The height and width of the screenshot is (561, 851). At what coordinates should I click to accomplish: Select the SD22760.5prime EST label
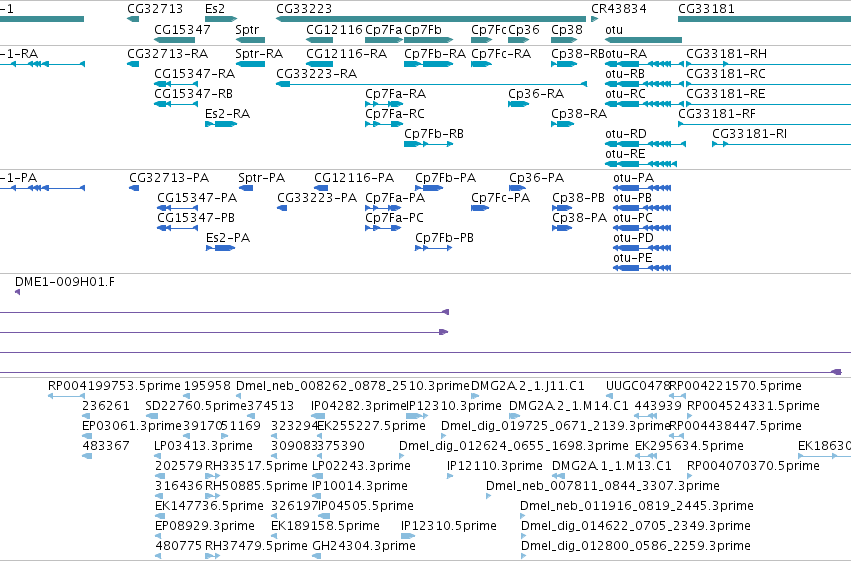pos(196,406)
